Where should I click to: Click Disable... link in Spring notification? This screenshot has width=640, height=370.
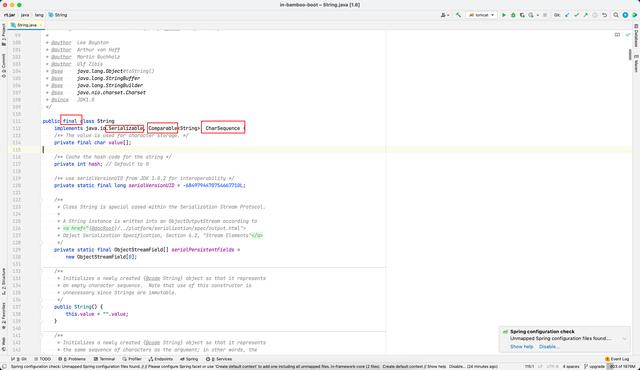pos(549,346)
